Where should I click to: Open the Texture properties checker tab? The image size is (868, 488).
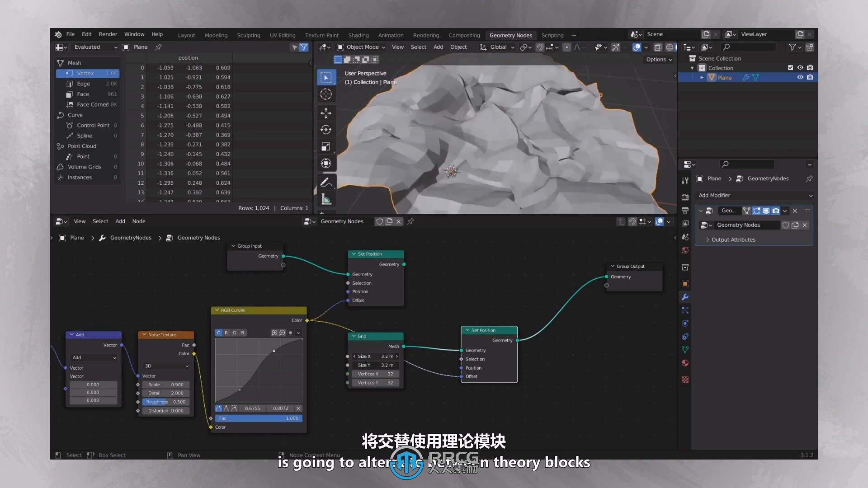click(685, 380)
